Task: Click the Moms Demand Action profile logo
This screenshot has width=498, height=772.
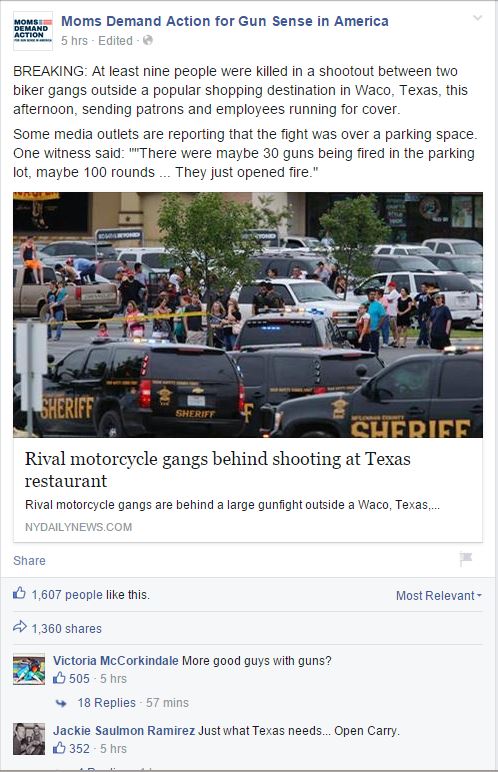Action: 33,31
